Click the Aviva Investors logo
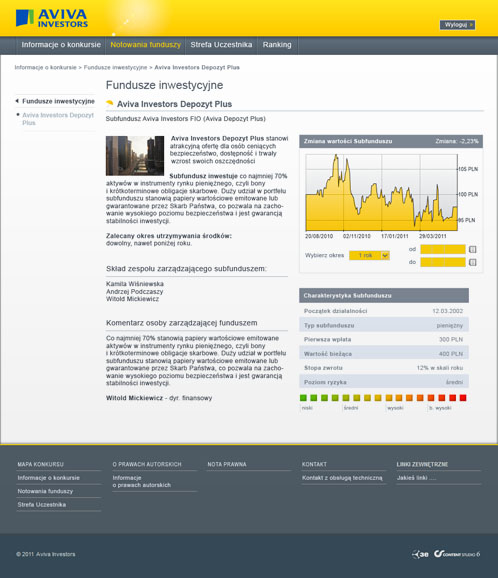 click(52, 18)
